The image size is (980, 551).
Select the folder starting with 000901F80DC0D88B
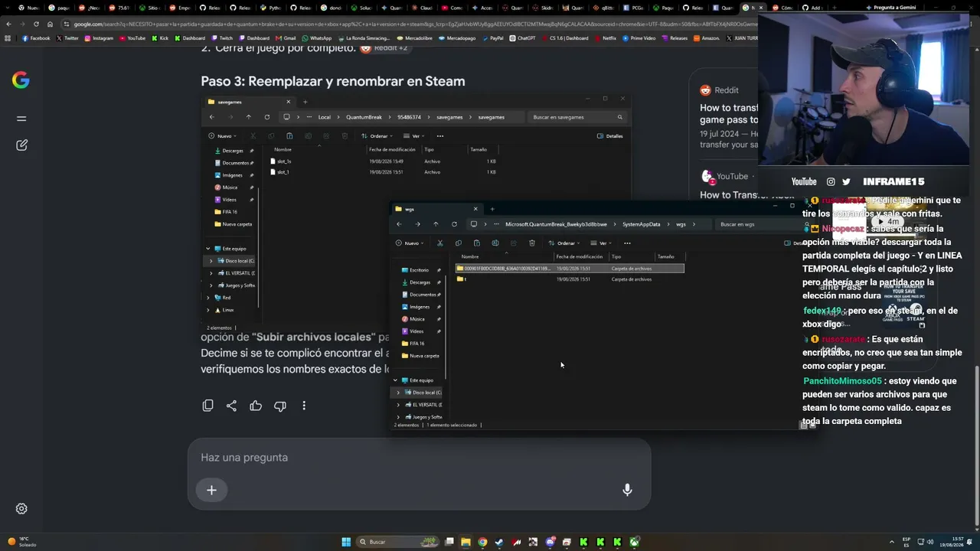[x=570, y=269]
